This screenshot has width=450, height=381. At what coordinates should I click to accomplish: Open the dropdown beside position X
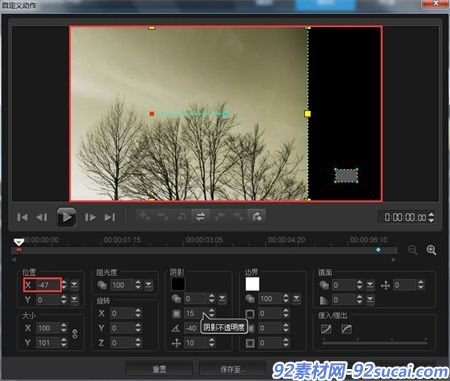click(x=74, y=285)
